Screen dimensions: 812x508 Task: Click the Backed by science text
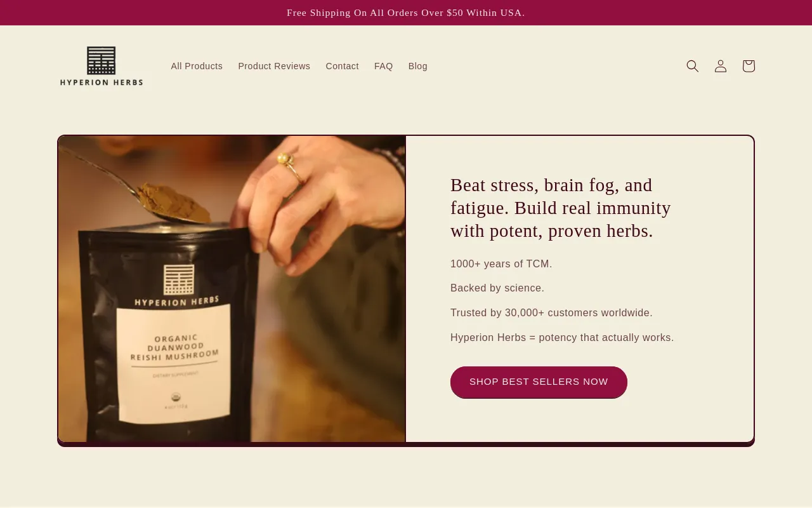click(497, 288)
